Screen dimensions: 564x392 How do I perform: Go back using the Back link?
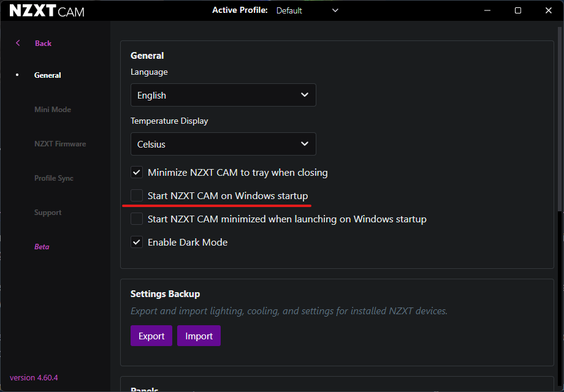tap(43, 43)
